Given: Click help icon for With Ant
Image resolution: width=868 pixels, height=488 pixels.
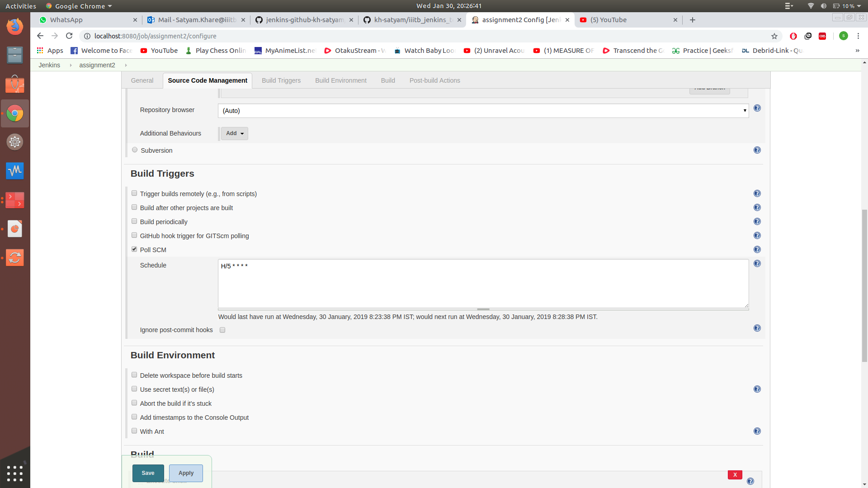Looking at the screenshot, I should (x=757, y=431).
